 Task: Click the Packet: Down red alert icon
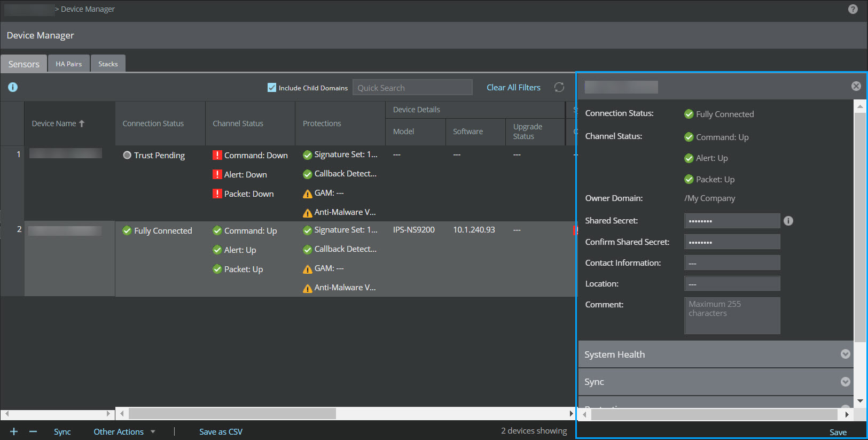click(217, 194)
